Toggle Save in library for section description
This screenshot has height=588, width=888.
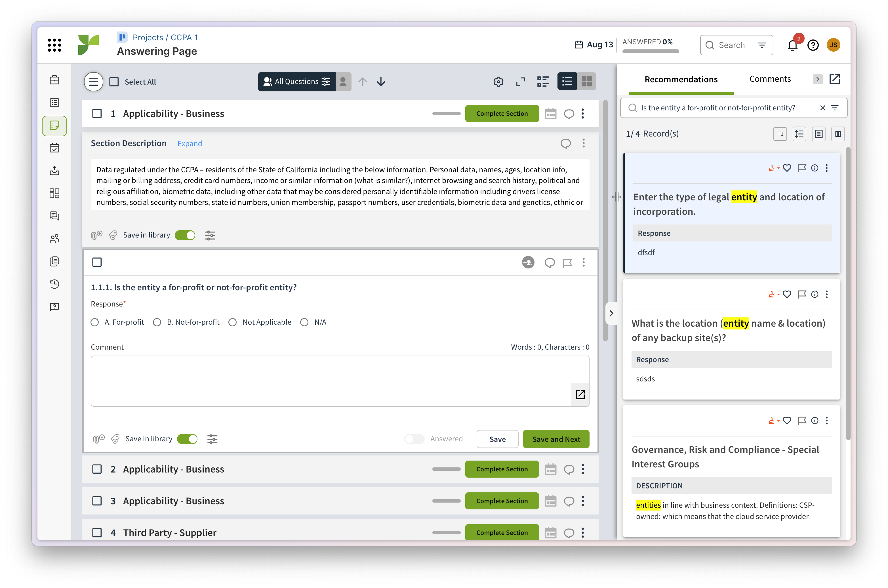(185, 235)
